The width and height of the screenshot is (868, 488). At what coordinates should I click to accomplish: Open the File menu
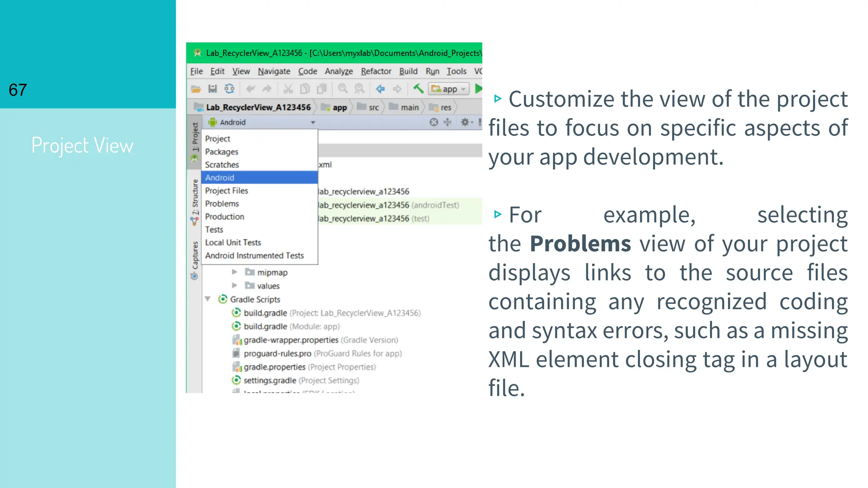pos(196,71)
